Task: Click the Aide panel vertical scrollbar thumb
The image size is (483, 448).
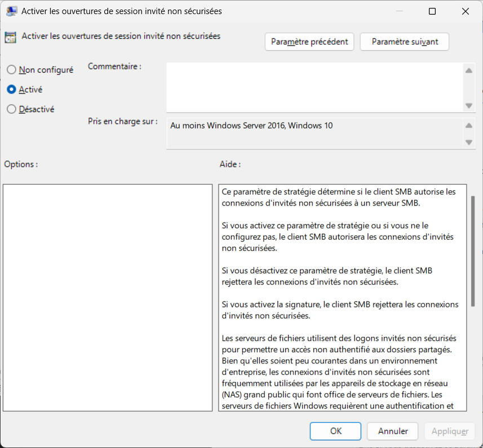Action: [473, 251]
